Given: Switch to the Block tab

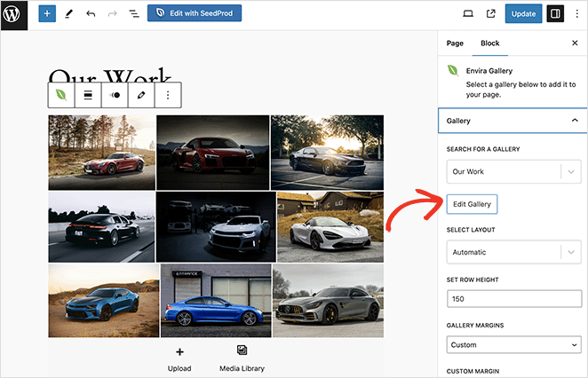Looking at the screenshot, I should pyautogui.click(x=489, y=43).
